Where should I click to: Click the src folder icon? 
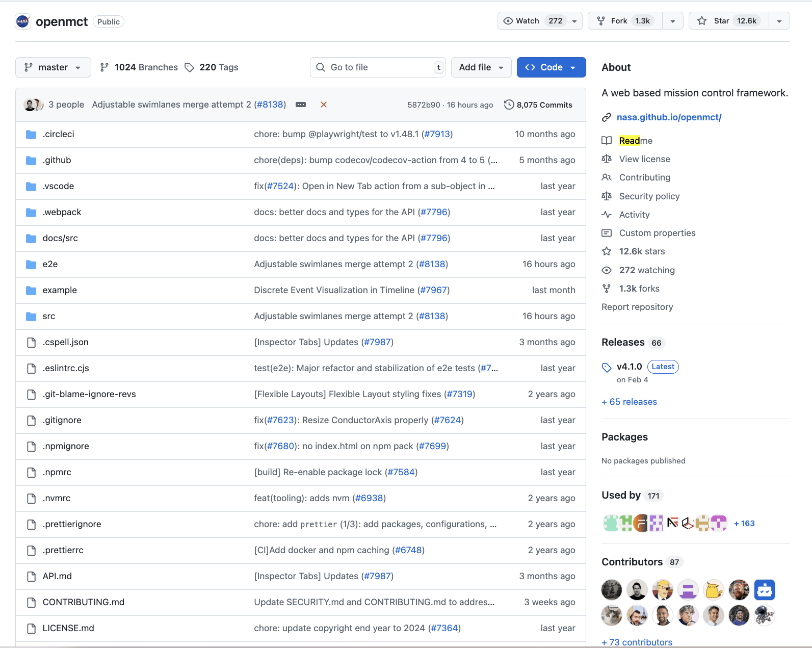click(31, 317)
